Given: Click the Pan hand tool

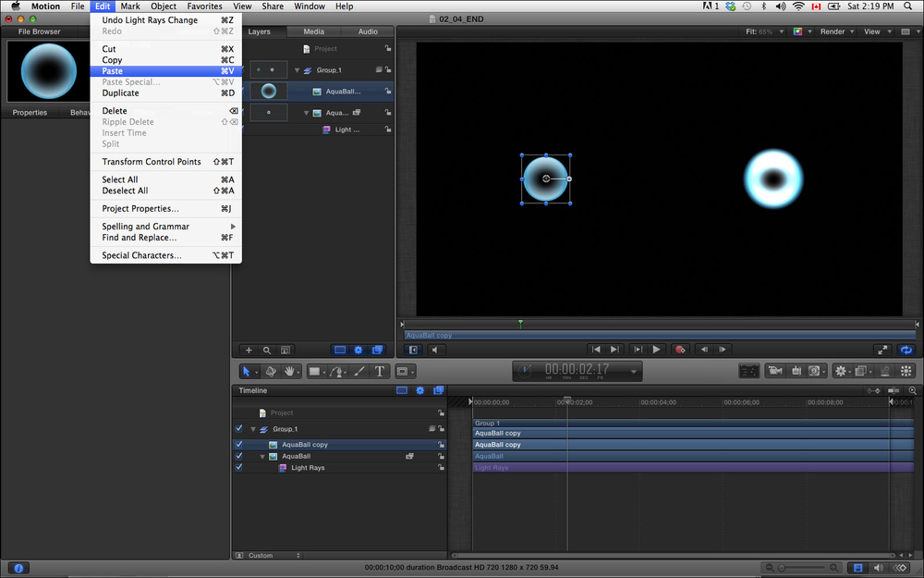Looking at the screenshot, I should (x=290, y=371).
